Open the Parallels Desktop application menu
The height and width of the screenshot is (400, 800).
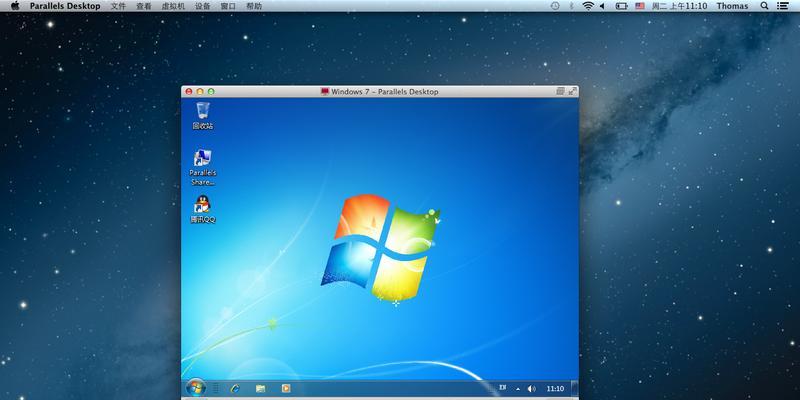point(65,6)
